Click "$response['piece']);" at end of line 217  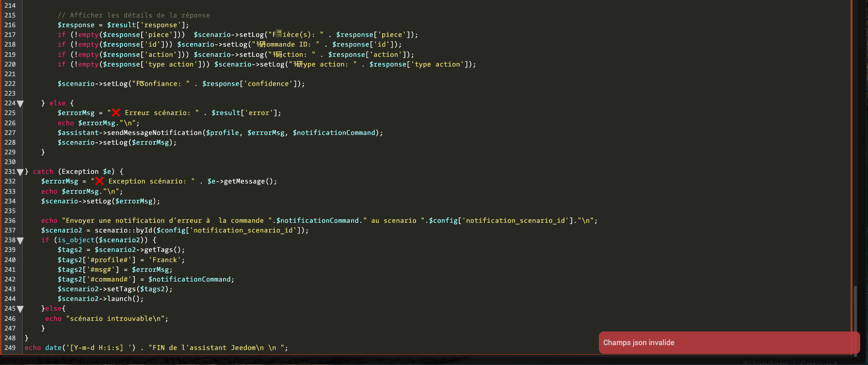pos(377,34)
